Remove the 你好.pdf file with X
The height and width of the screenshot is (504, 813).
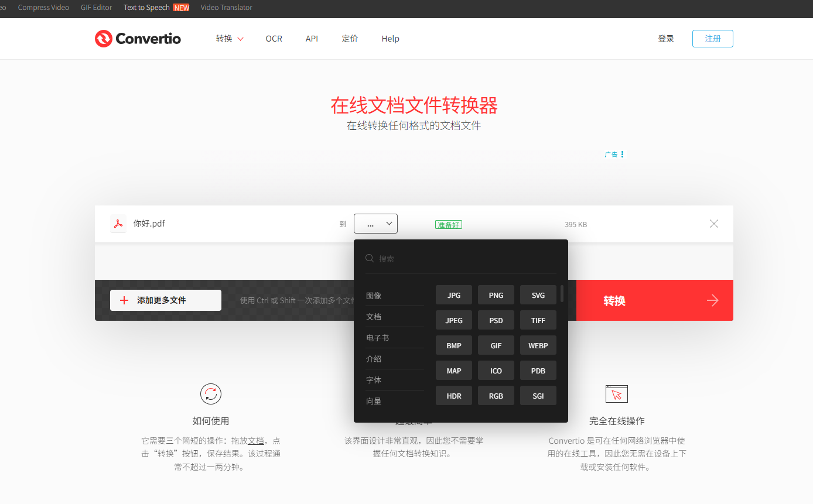(x=713, y=224)
